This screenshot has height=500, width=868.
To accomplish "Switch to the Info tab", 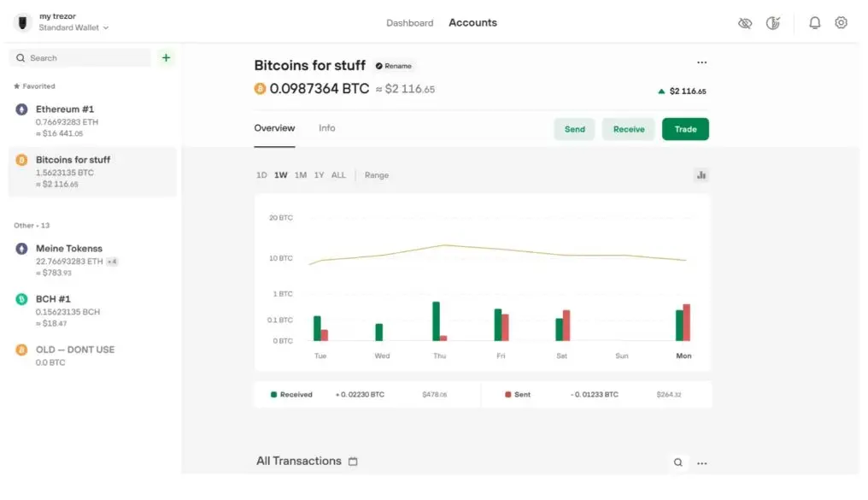I will (x=326, y=128).
